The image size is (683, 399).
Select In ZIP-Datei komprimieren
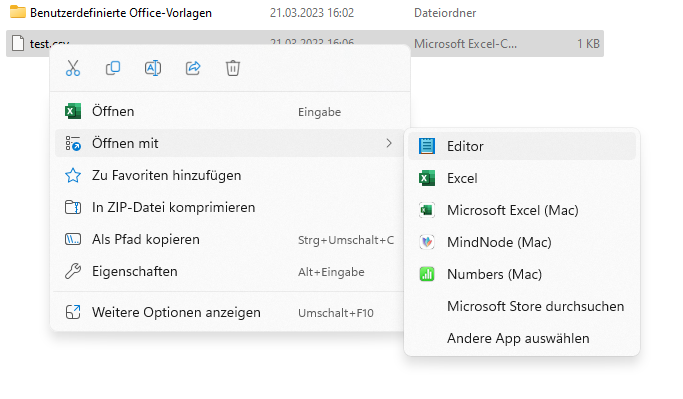click(230, 207)
